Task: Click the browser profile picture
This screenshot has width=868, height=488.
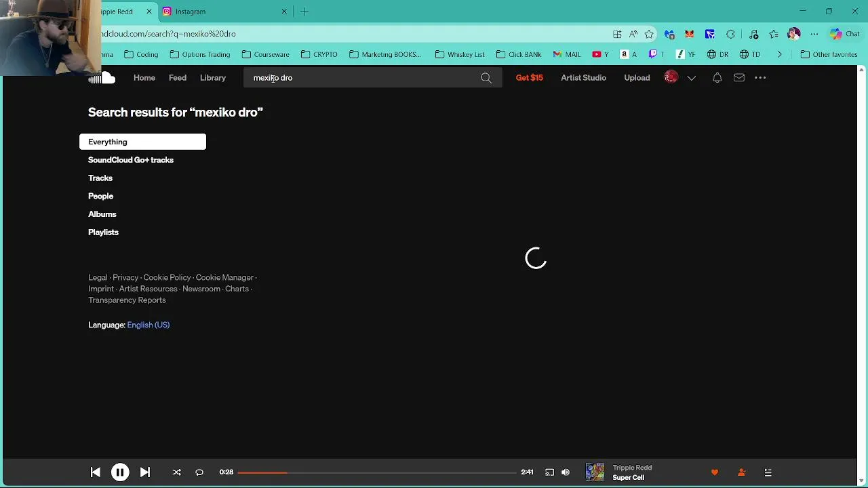Action: pyautogui.click(x=794, y=34)
